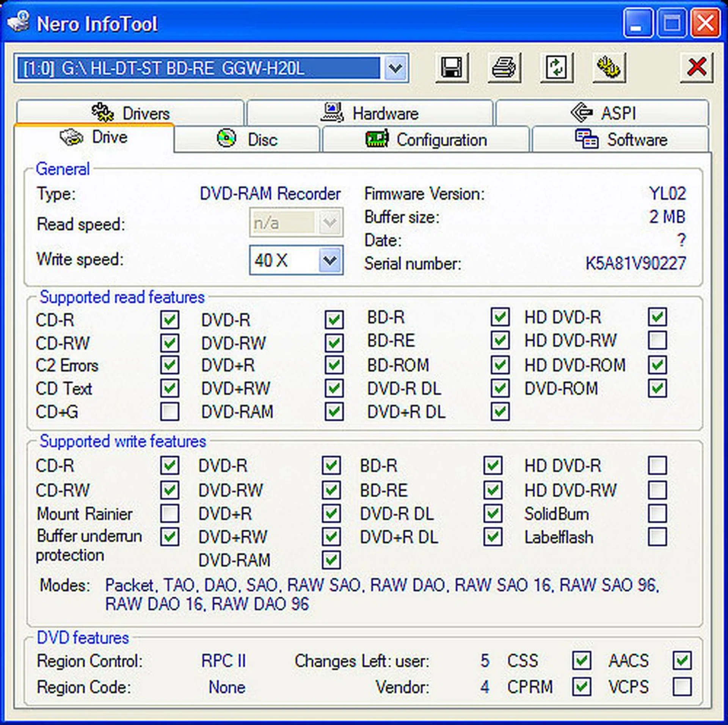This screenshot has width=728, height=725.
Task: Expand the Write speed dropdown
Action: (x=329, y=260)
